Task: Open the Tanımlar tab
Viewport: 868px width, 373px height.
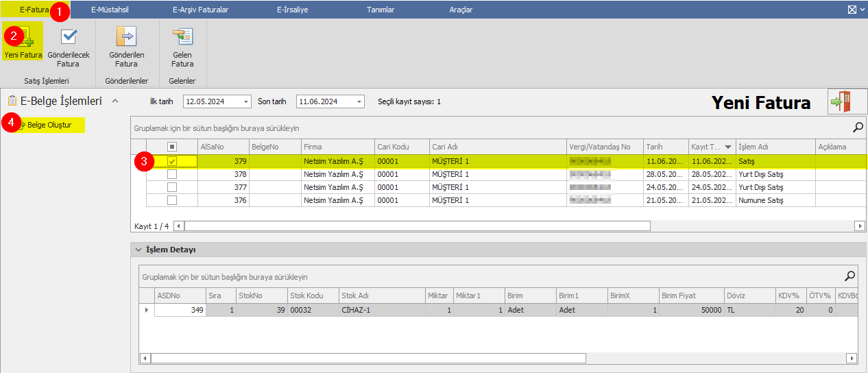Action: click(381, 10)
